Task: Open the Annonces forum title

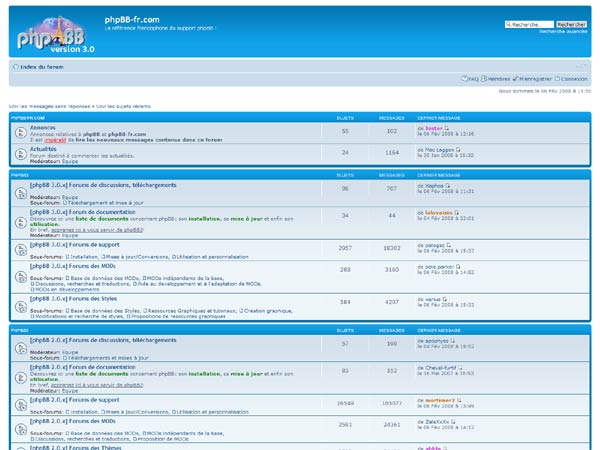Action: pos(42,127)
